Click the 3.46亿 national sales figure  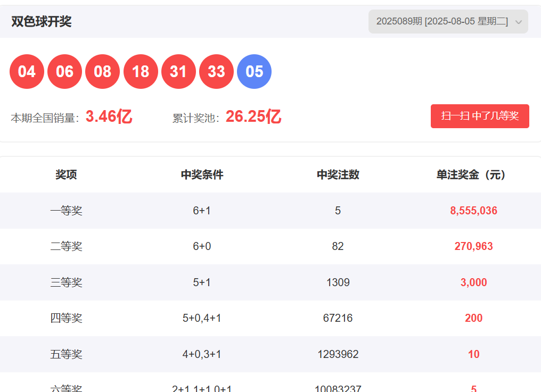point(109,116)
